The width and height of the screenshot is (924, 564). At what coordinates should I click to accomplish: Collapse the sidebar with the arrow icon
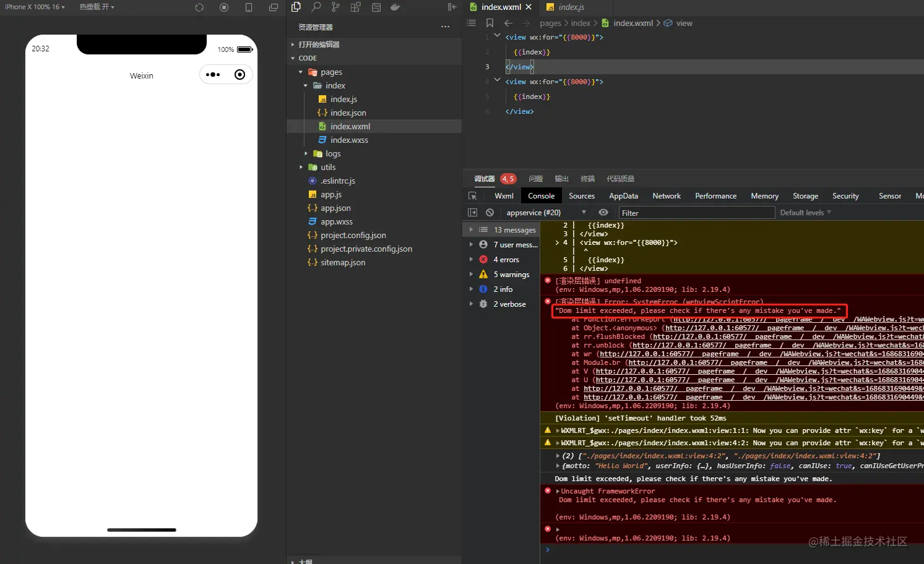tap(452, 7)
